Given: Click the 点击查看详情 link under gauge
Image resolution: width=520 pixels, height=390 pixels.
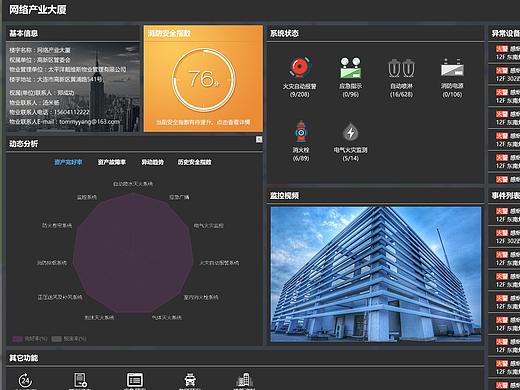Looking at the screenshot, I should [x=233, y=122].
